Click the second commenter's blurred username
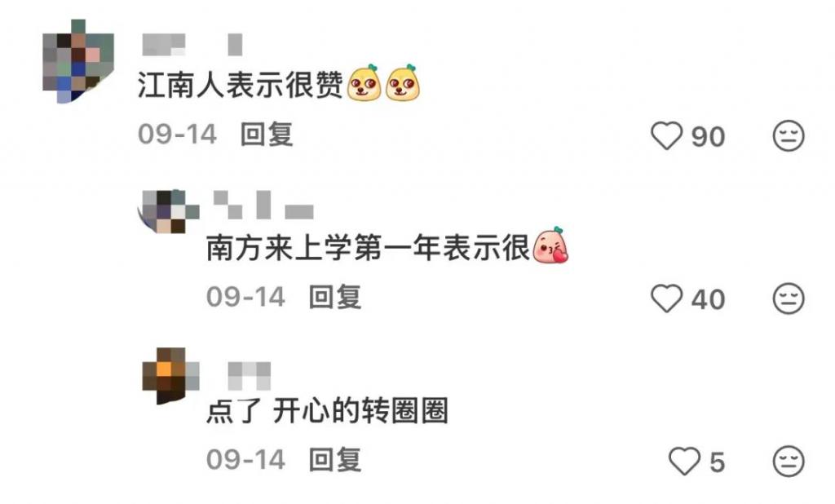The width and height of the screenshot is (835, 504). click(x=263, y=206)
